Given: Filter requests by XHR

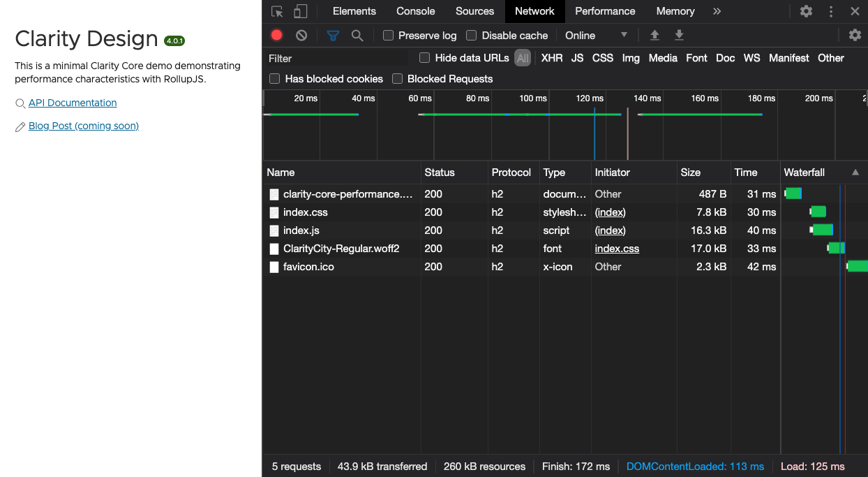Looking at the screenshot, I should tap(552, 58).
